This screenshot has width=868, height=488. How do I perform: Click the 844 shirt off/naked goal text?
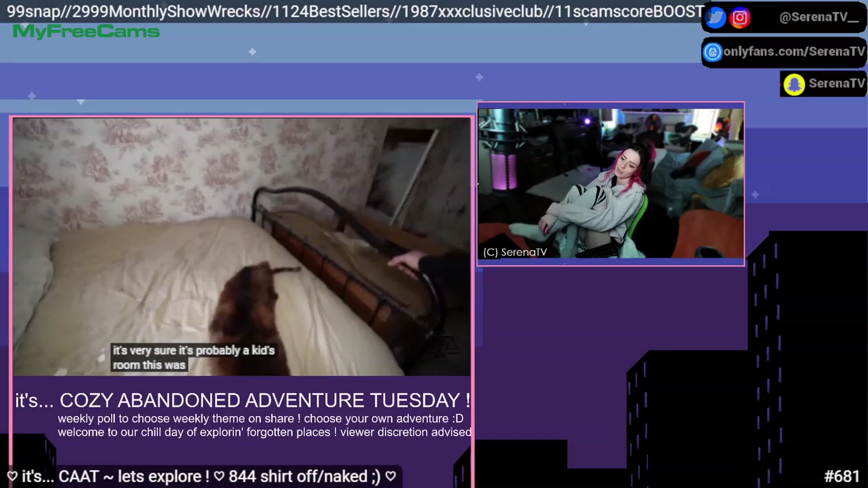[305, 476]
